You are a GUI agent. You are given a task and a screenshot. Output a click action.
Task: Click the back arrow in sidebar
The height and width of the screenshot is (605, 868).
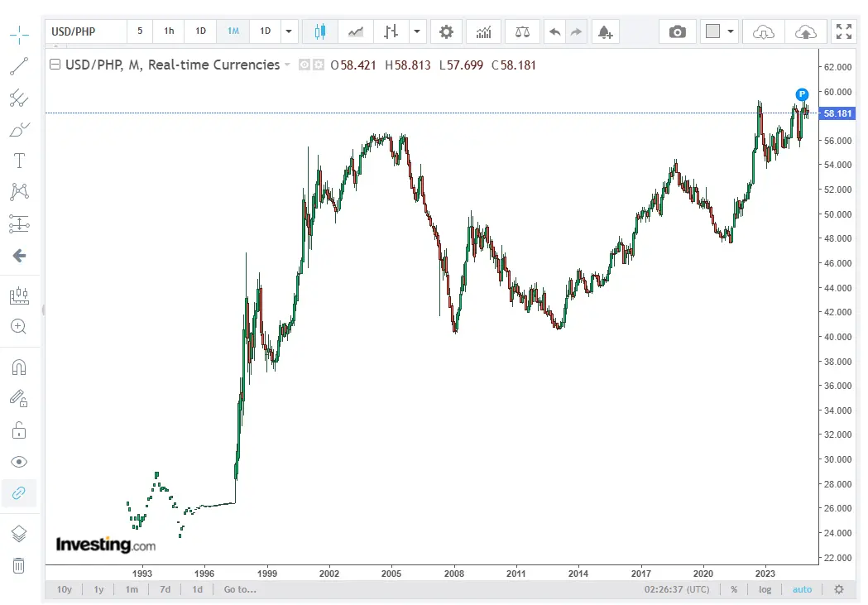19,256
